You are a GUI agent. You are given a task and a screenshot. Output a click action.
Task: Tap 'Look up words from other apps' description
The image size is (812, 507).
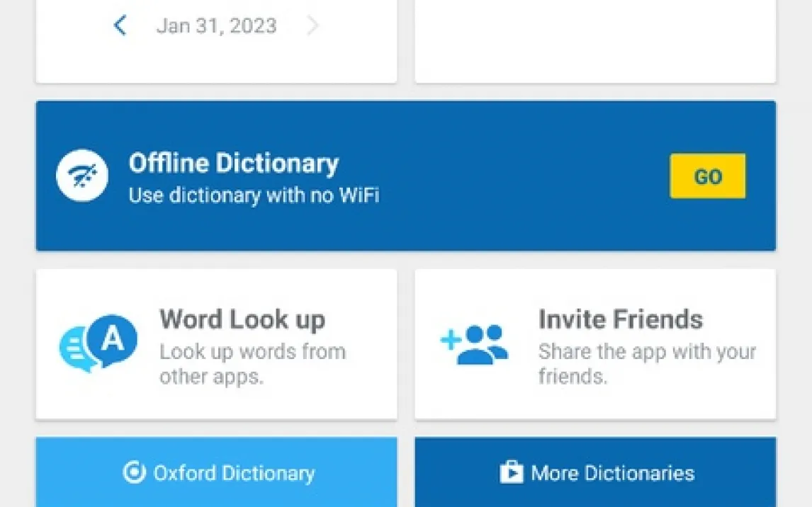[252, 363]
